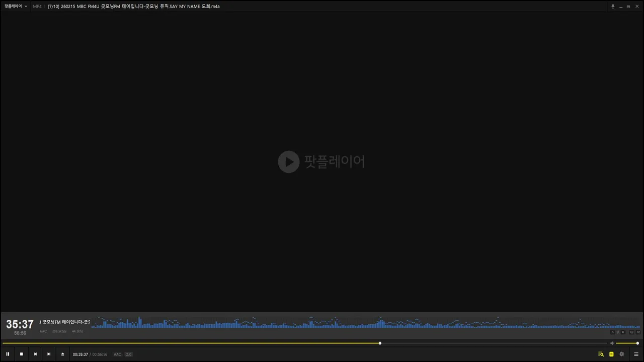Click the total duration 00:56:56
644x362 pixels.
[100, 354]
